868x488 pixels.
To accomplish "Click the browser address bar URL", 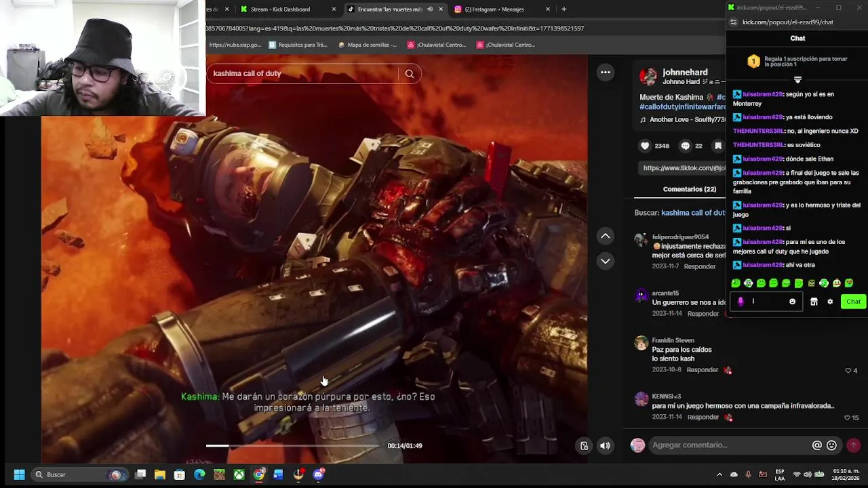I will [395, 28].
